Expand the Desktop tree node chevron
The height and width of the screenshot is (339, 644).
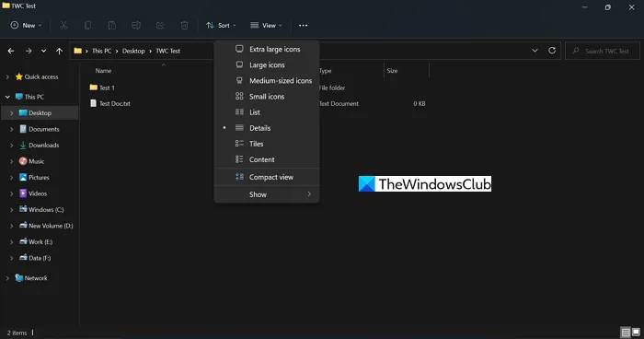[x=11, y=113]
